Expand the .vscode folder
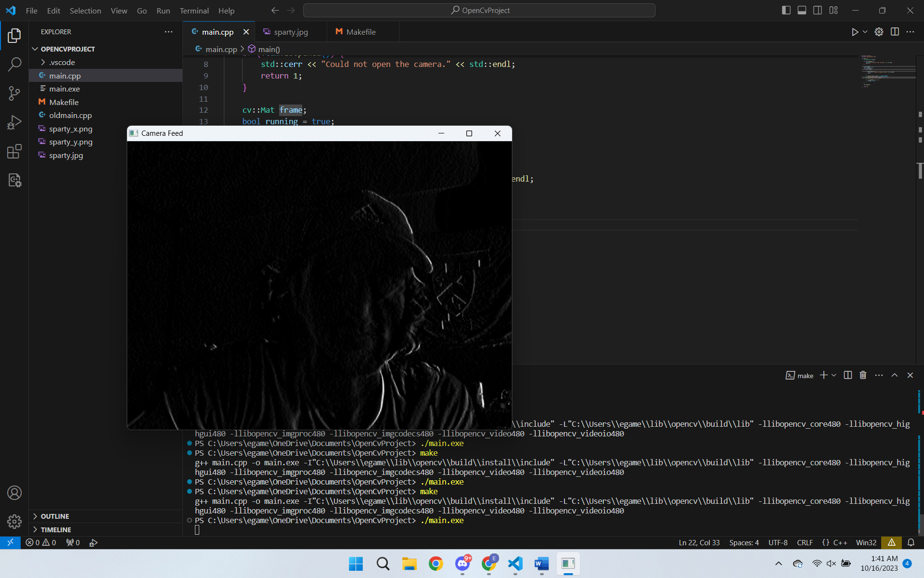The height and width of the screenshot is (578, 924). (x=62, y=62)
